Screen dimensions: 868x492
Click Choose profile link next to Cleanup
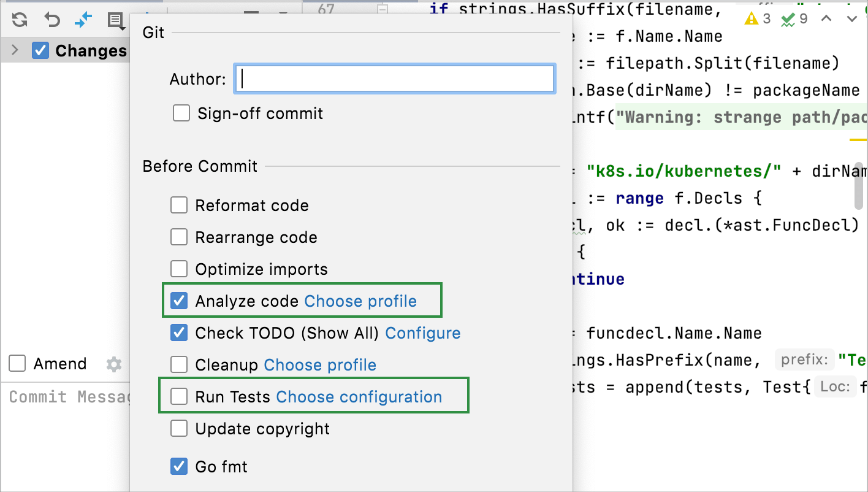[320, 365]
